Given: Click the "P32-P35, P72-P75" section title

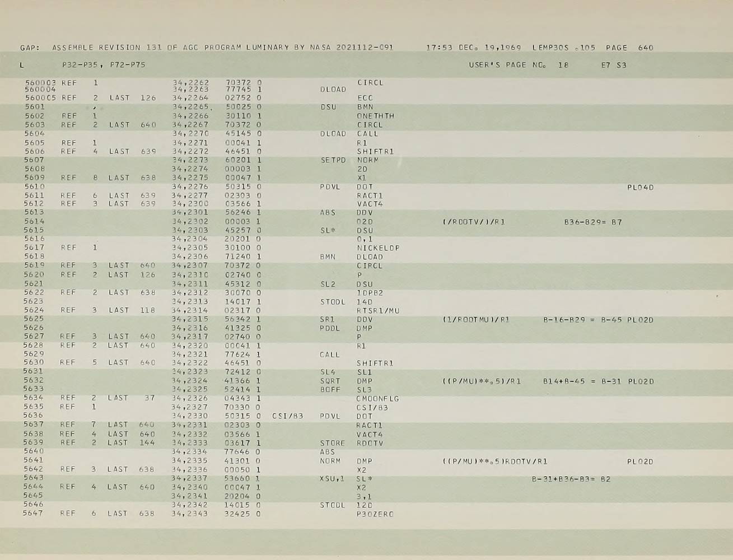Looking at the screenshot, I should [104, 65].
